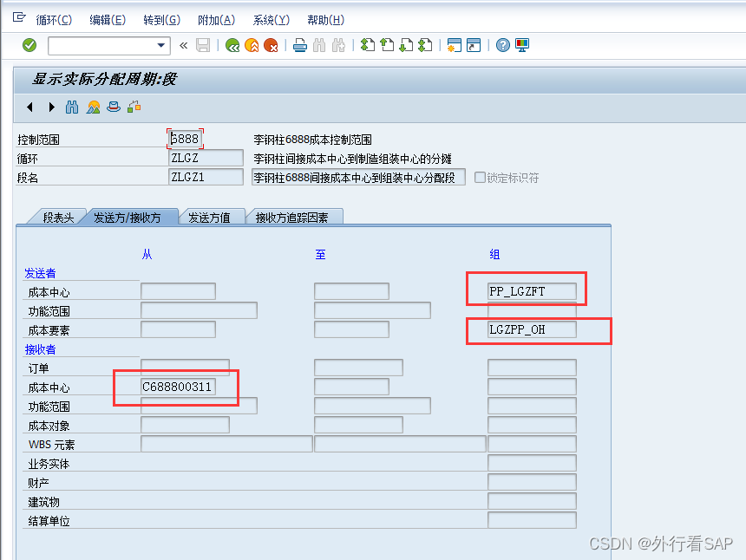Viewport: 746px width, 560px height.
Task: Toggle the 锁定标识符 checkbox
Action: tap(480, 178)
